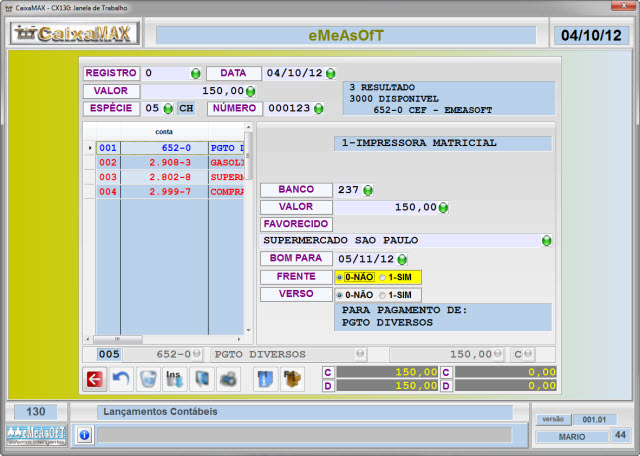Click the FAVORECIDO label button
This screenshot has width=640, height=456.
tap(296, 224)
